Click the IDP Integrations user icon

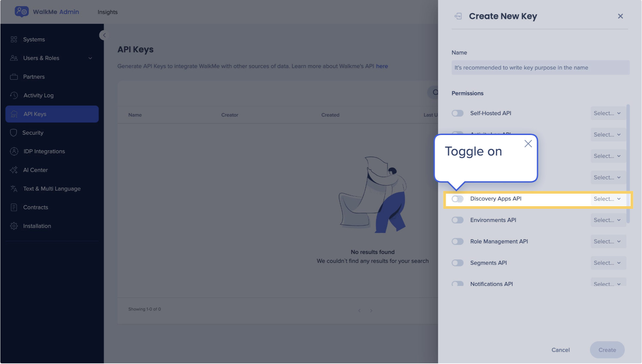click(14, 151)
